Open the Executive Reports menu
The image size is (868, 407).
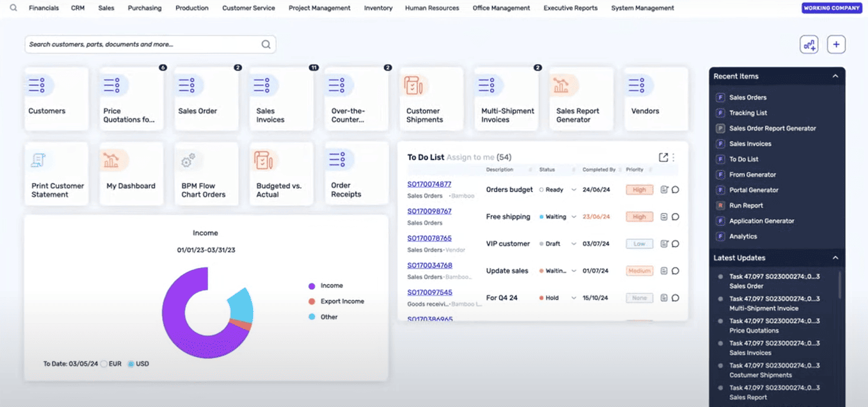click(x=571, y=8)
